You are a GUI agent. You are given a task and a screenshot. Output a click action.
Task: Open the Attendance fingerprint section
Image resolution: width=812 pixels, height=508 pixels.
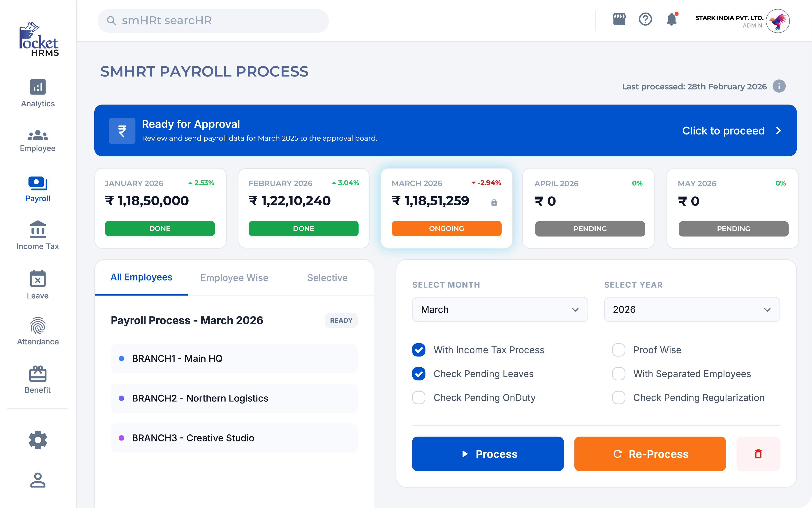point(38,331)
